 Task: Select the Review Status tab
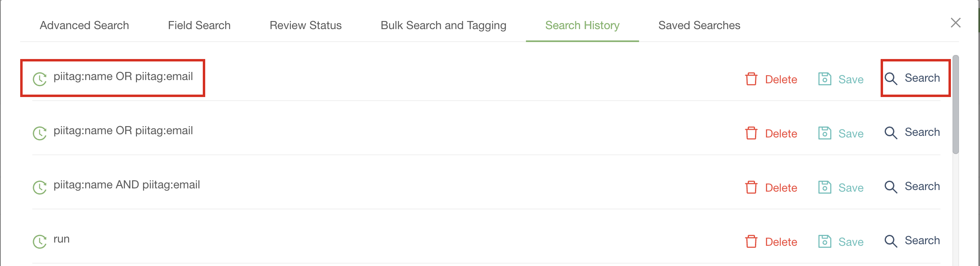coord(305,25)
